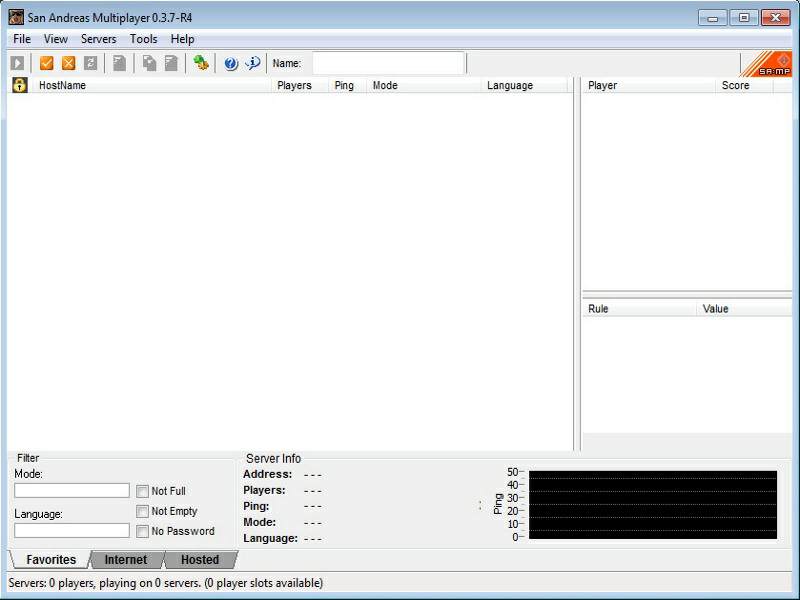Click the blue question mark Help icon
Screen dimensions: 800x600
click(x=231, y=63)
